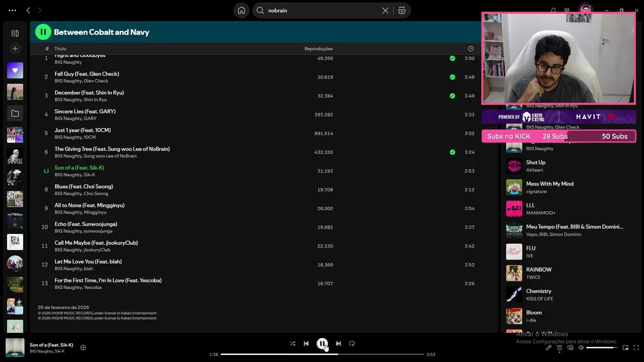Skip to next track

click(x=338, y=343)
